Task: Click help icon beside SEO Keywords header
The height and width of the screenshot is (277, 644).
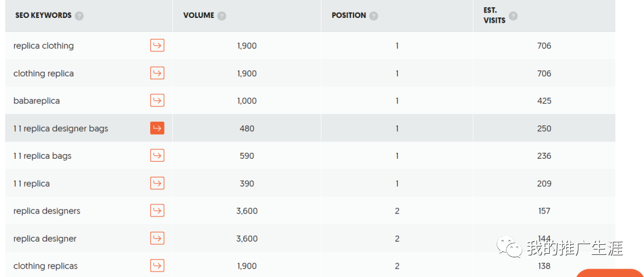Action: coord(79,16)
